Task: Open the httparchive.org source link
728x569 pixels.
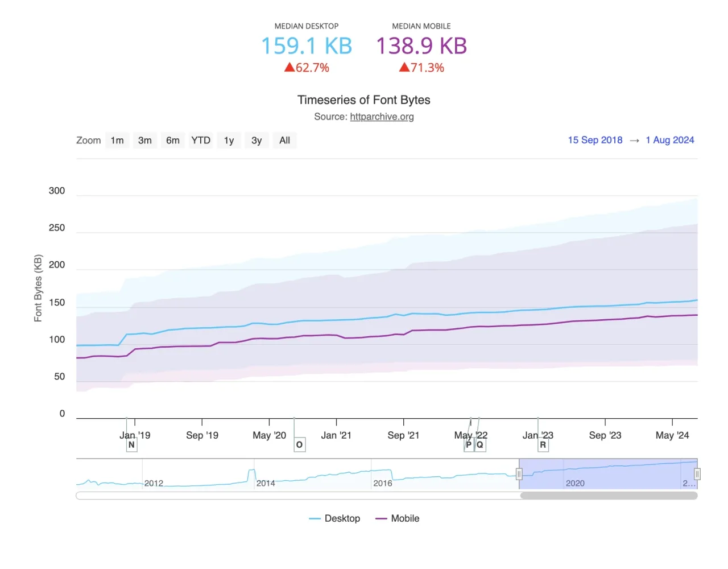Action: point(382,117)
